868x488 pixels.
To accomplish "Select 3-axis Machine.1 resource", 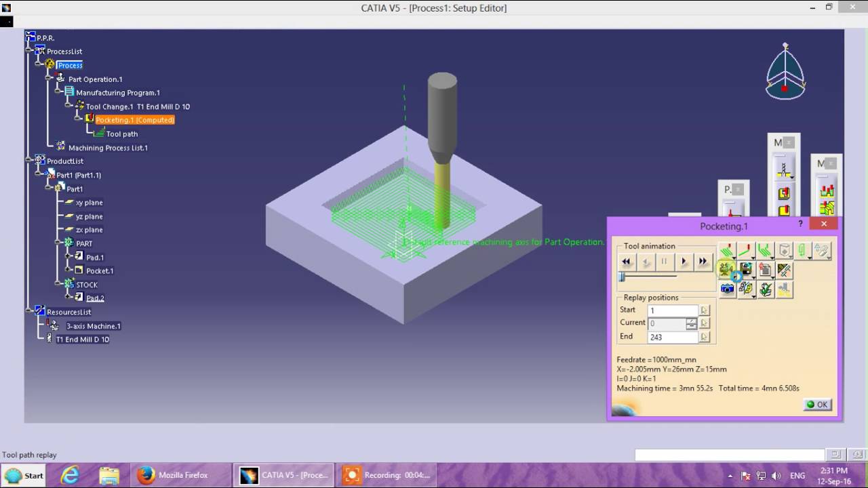I will tap(93, 326).
